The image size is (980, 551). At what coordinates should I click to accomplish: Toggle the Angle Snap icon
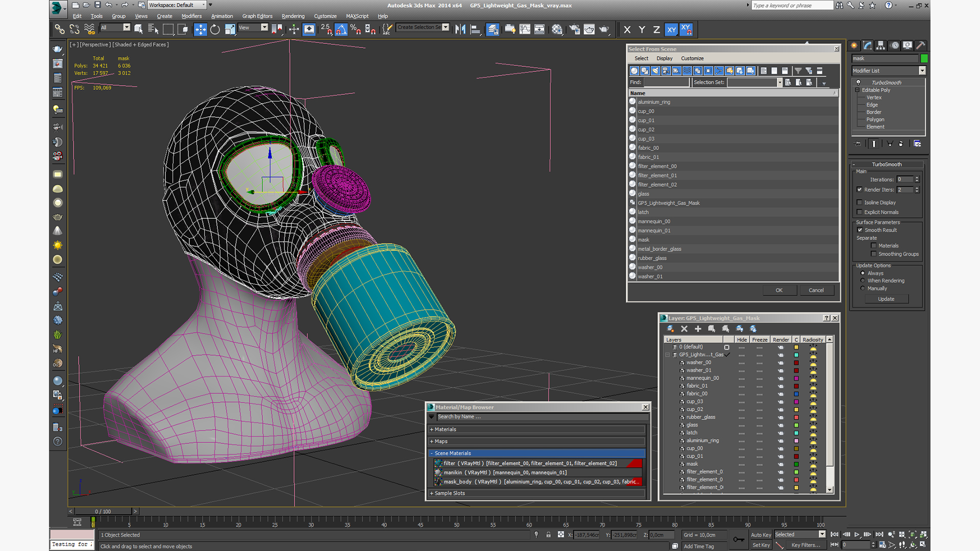pyautogui.click(x=341, y=29)
